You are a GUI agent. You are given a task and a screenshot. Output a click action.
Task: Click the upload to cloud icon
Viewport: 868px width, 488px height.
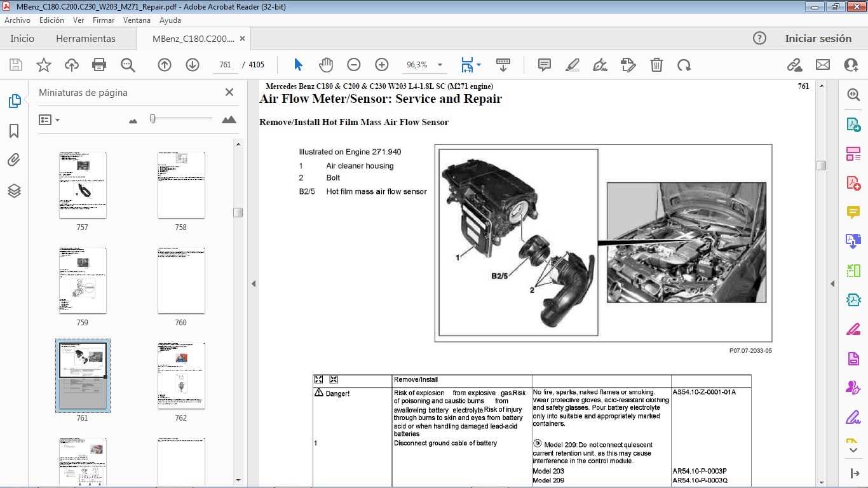72,65
